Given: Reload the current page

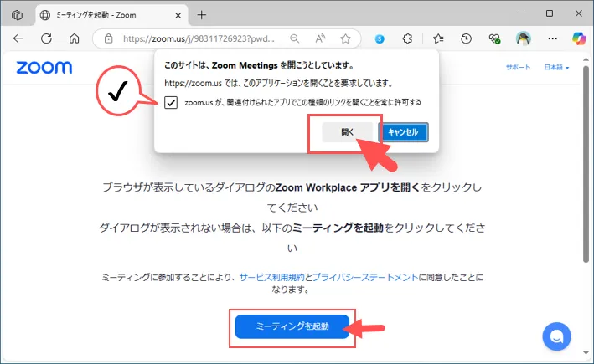Looking at the screenshot, I should tap(46, 38).
